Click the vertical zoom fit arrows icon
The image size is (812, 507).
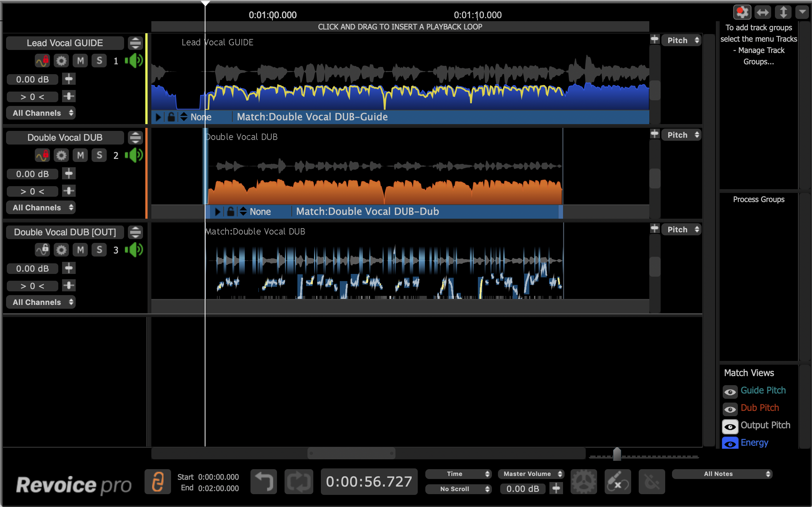[x=783, y=12]
